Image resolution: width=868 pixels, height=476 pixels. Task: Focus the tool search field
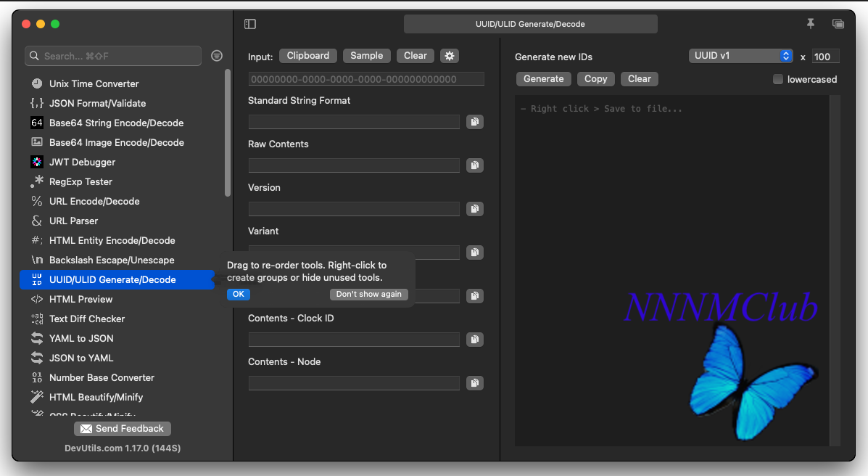pyautogui.click(x=114, y=56)
